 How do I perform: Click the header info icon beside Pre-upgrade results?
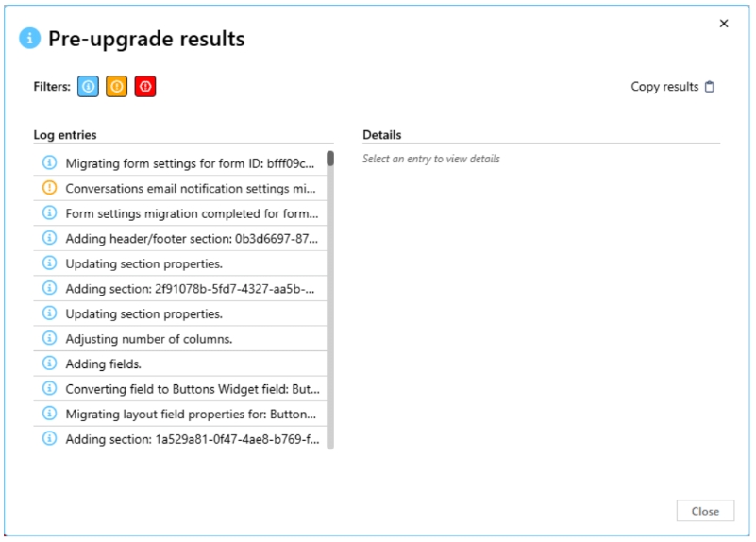coord(31,39)
